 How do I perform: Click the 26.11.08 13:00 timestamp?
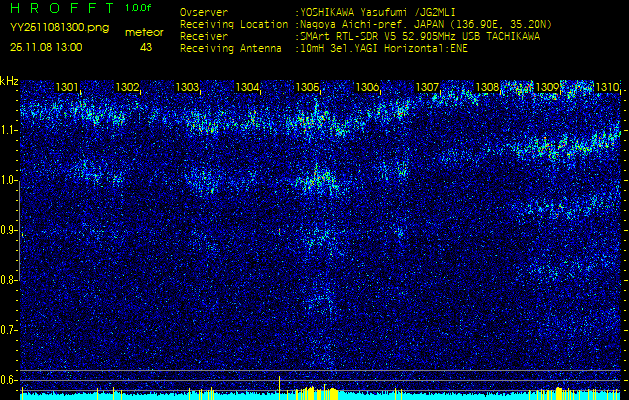[46, 47]
